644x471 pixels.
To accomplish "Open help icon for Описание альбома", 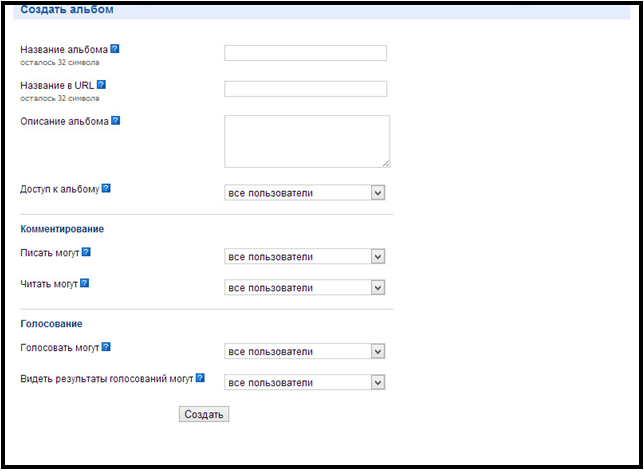I will pyautogui.click(x=116, y=120).
